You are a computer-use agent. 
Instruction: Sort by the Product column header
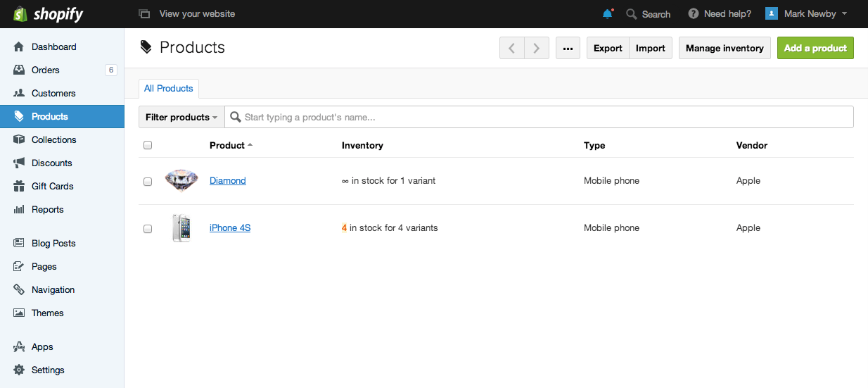[231, 145]
